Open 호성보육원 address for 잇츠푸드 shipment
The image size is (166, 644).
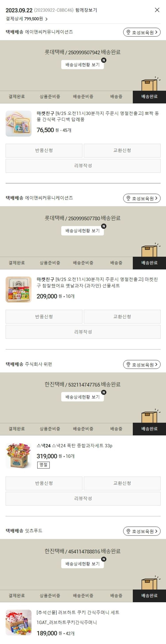(x=142, y=531)
